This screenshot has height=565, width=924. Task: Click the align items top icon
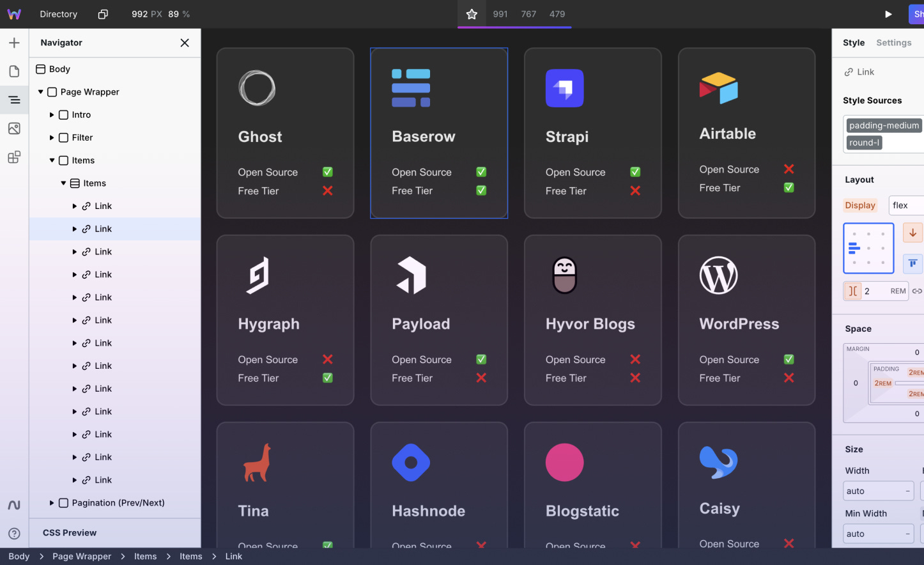tap(912, 263)
